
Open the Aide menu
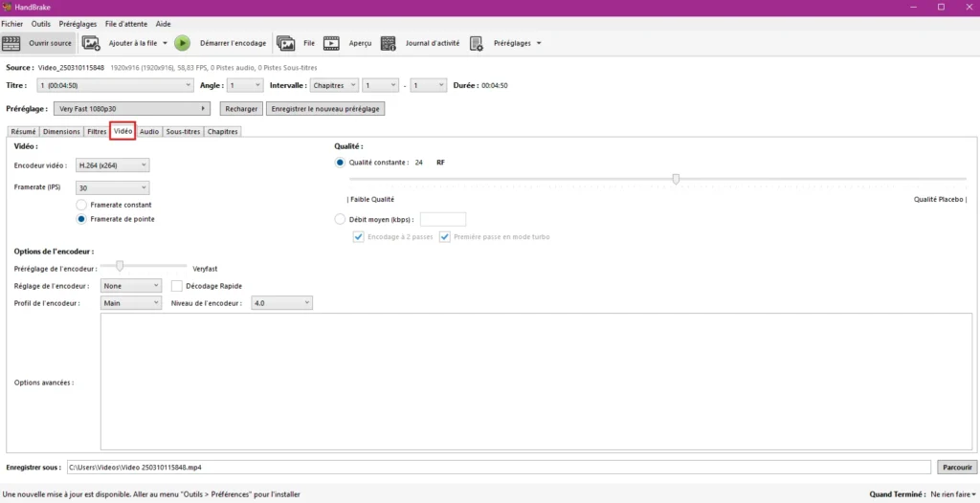163,24
